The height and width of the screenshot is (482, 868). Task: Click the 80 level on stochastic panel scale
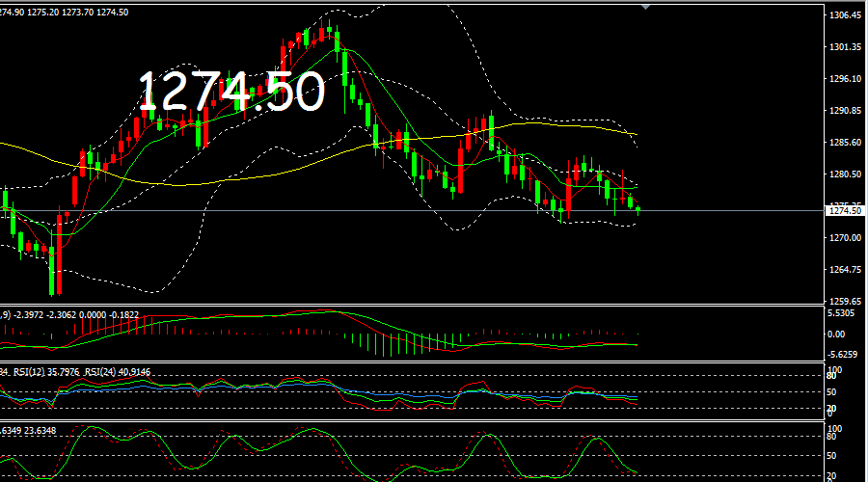point(831,437)
